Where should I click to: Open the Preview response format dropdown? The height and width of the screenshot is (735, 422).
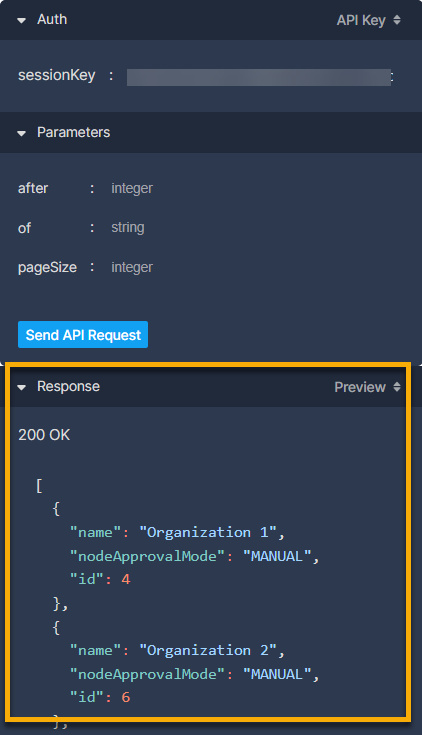368,387
